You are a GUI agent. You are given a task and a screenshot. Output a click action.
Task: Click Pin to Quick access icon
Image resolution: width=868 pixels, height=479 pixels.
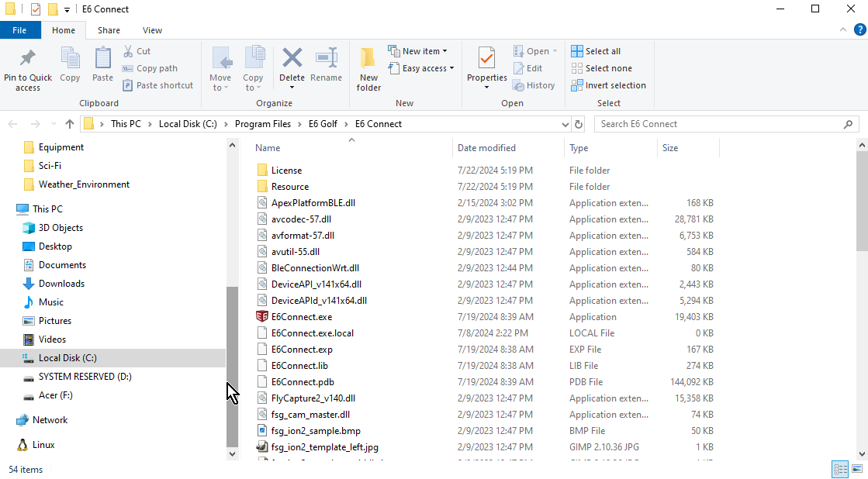click(27, 58)
